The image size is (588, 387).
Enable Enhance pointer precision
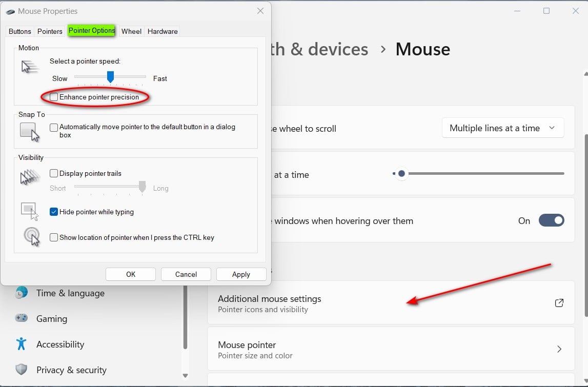pos(53,96)
